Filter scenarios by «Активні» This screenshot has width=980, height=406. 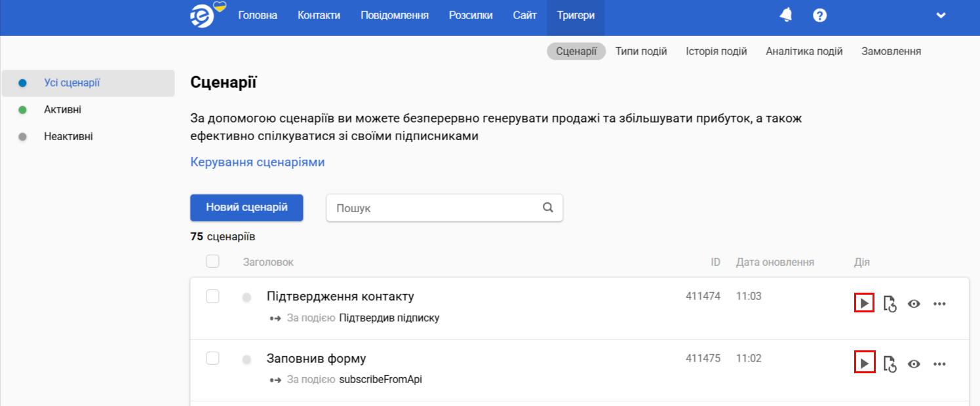tap(63, 109)
